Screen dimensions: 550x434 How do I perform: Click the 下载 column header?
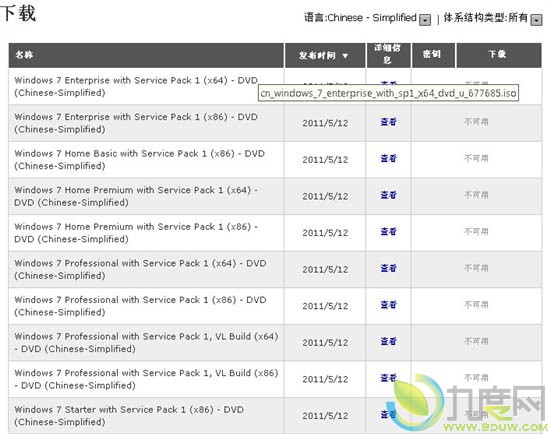pos(498,55)
